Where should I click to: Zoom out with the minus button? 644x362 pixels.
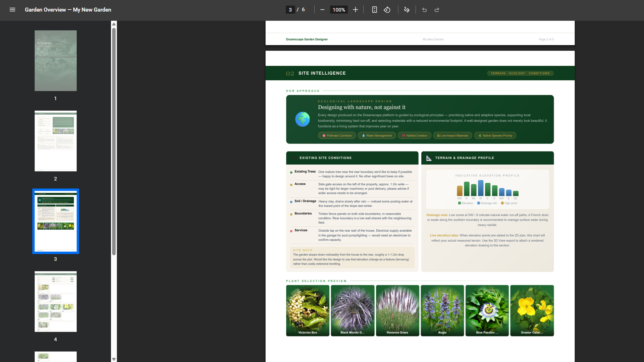click(x=322, y=10)
